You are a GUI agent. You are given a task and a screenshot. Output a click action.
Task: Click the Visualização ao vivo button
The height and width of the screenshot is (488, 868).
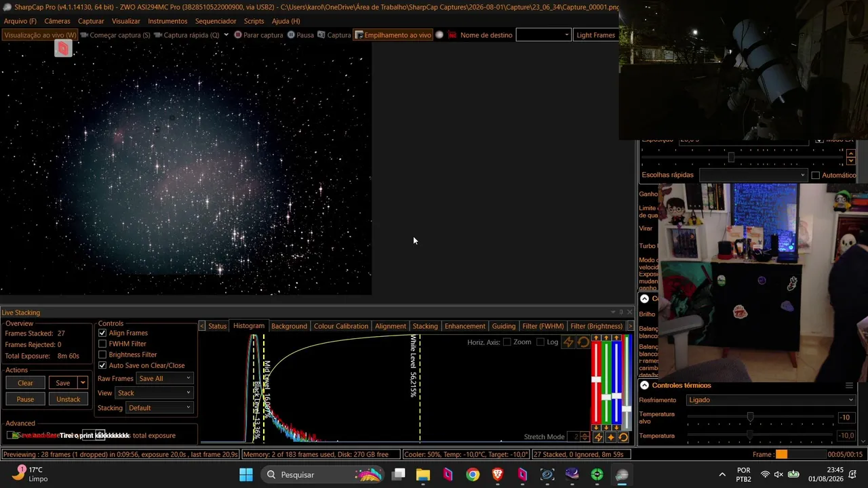[x=40, y=35]
